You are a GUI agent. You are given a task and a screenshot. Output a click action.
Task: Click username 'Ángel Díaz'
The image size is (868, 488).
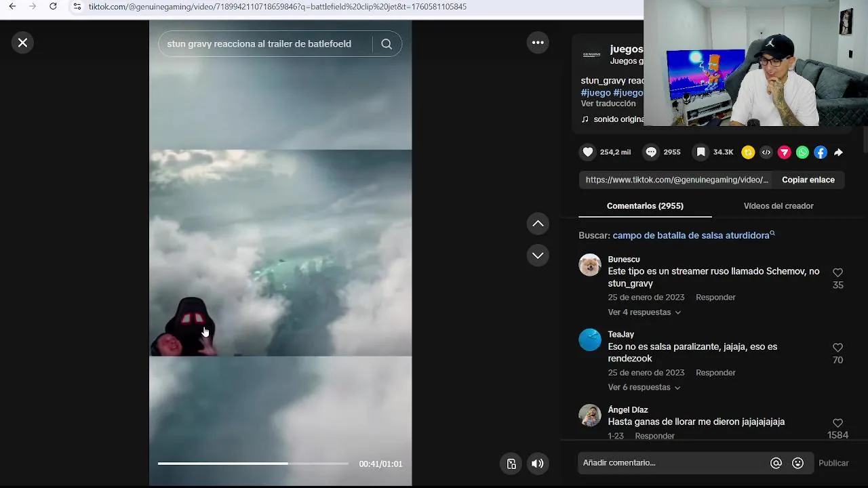coord(628,410)
